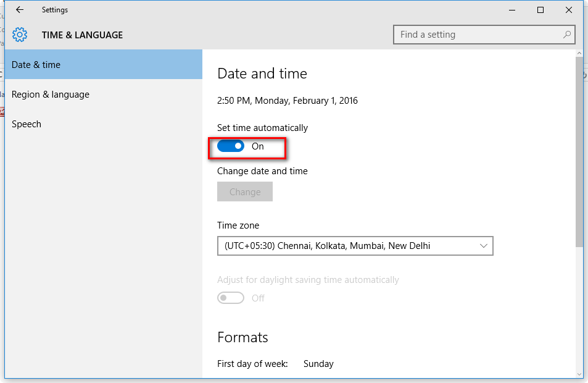Viewport: 588px width, 383px height.
Task: Open Region & language settings
Action: click(50, 94)
